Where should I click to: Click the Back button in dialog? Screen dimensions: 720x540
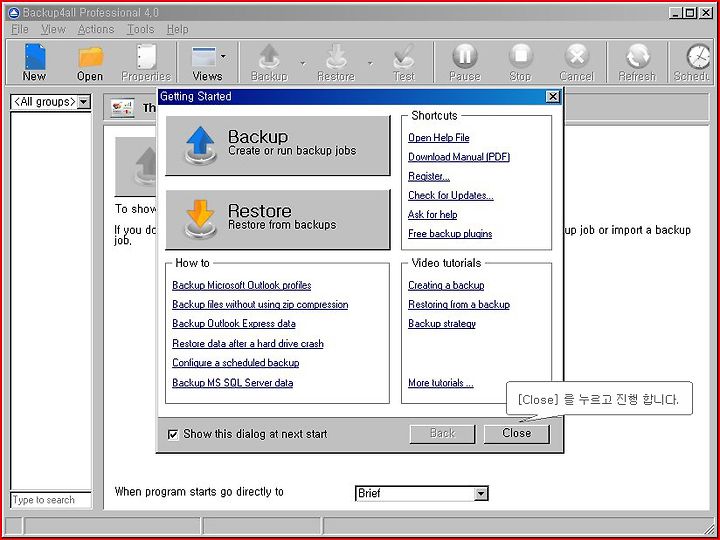pos(442,433)
